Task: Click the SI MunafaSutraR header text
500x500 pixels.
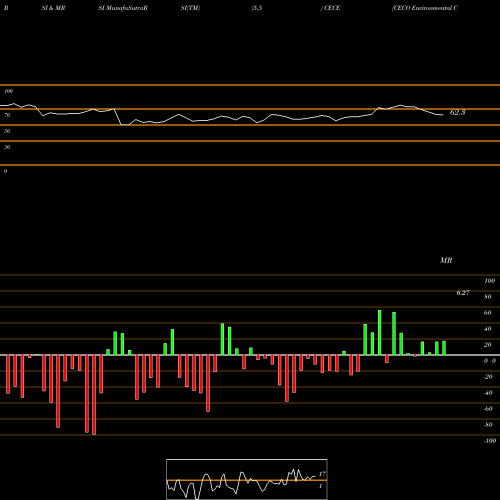Action: [x=123, y=8]
